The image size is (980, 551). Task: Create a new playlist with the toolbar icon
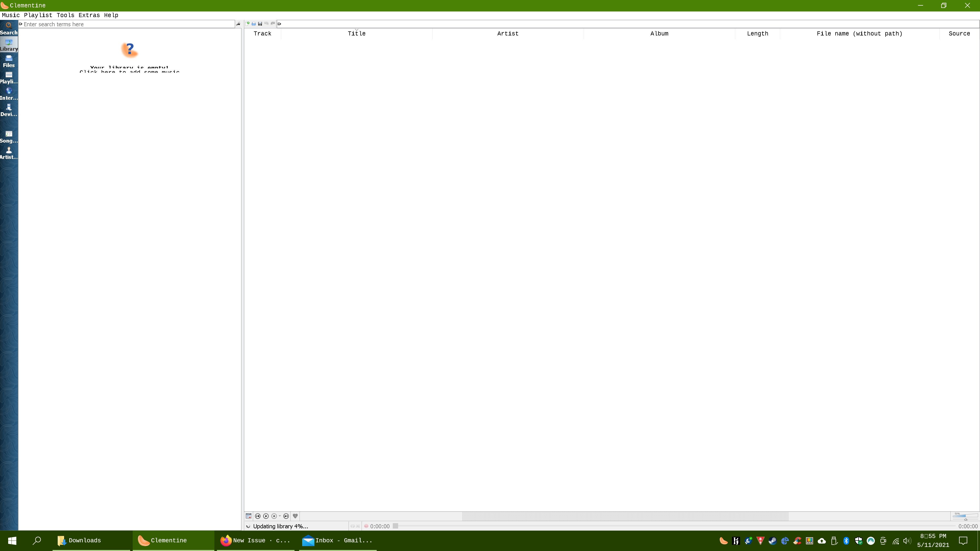pyautogui.click(x=247, y=23)
